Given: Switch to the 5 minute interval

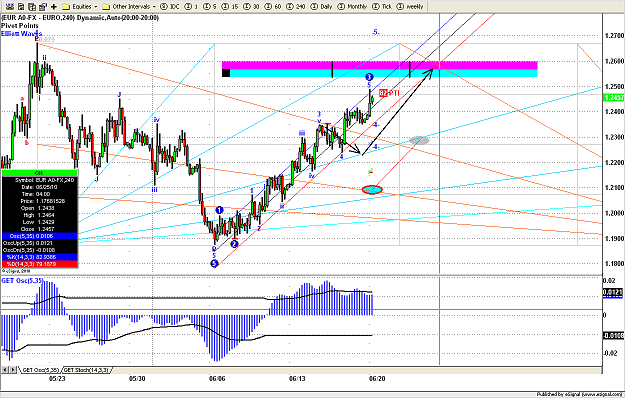Looking at the screenshot, I should pos(210,6).
